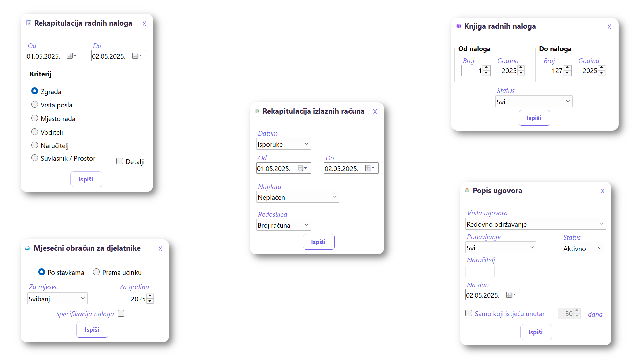The height and width of the screenshot is (362, 644).
Task: Increase the Do naloga Broj value
Action: coord(567,68)
